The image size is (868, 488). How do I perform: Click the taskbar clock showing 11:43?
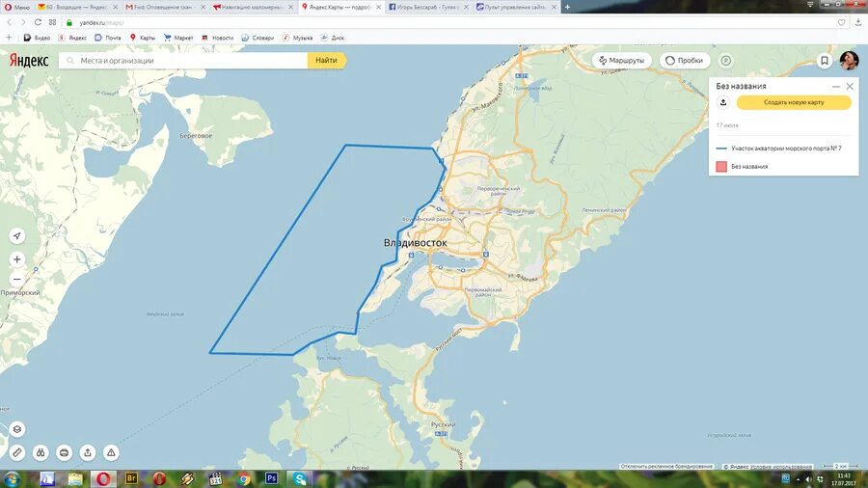coord(844,479)
